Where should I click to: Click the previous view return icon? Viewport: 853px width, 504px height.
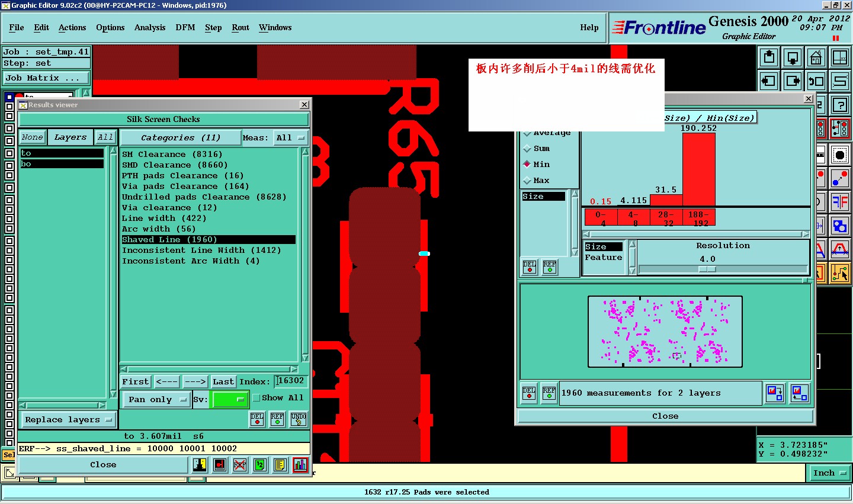816,81
